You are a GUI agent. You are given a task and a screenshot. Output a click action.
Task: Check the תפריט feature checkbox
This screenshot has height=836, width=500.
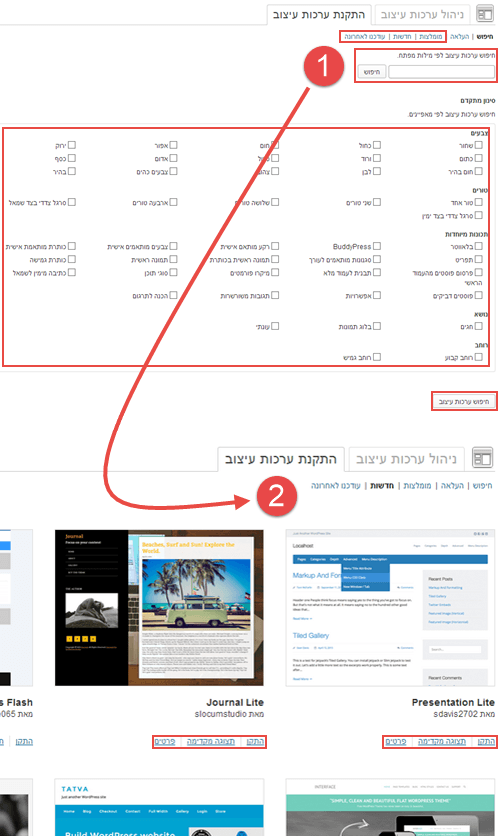[479, 259]
